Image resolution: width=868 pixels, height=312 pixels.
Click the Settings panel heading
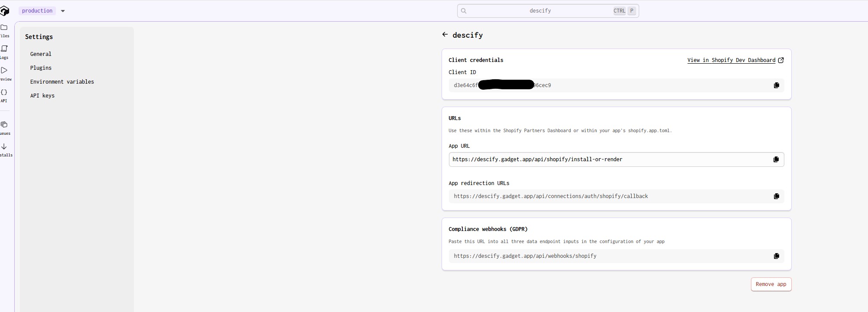[x=39, y=37]
